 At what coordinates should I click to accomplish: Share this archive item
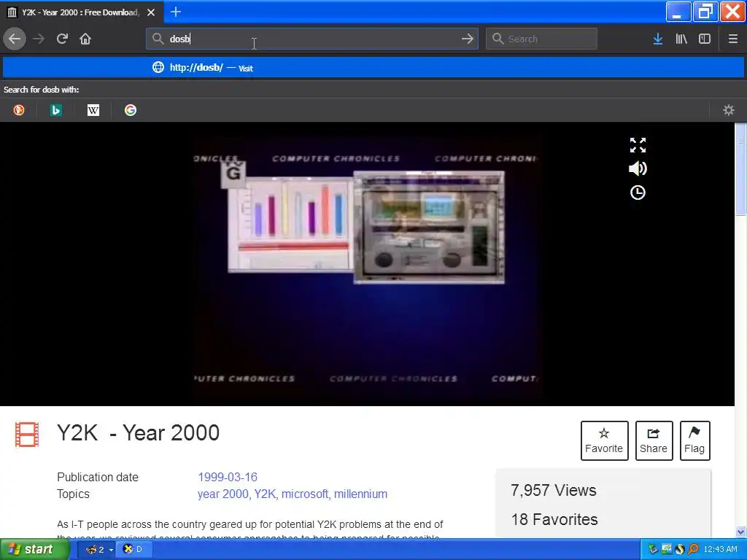[x=654, y=440]
